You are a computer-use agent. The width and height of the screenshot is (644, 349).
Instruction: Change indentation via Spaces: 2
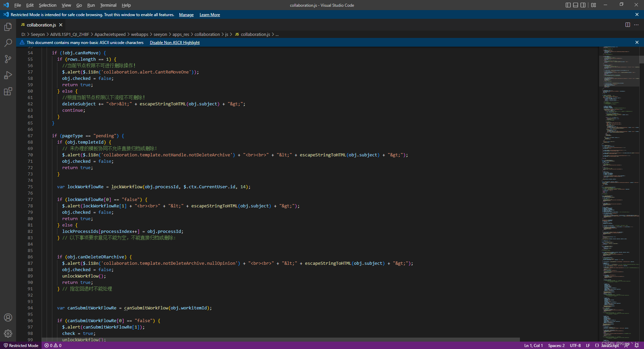click(x=556, y=345)
